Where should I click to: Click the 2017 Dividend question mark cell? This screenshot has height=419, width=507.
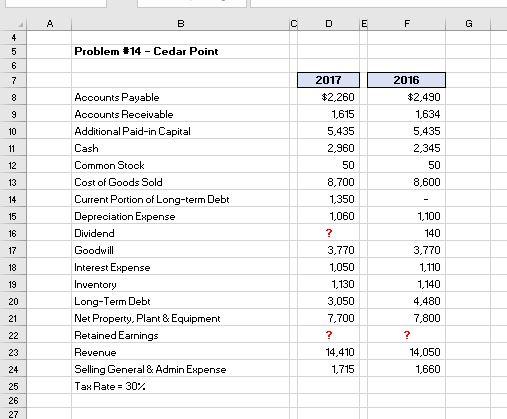pyautogui.click(x=328, y=233)
